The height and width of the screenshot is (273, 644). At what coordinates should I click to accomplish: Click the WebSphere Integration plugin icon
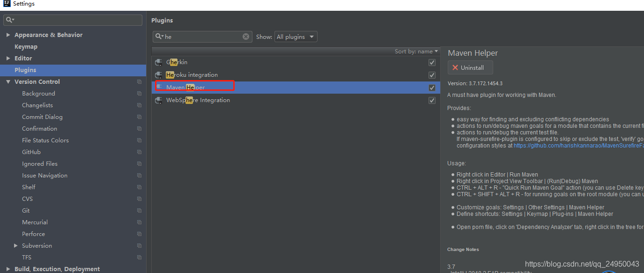point(159,100)
